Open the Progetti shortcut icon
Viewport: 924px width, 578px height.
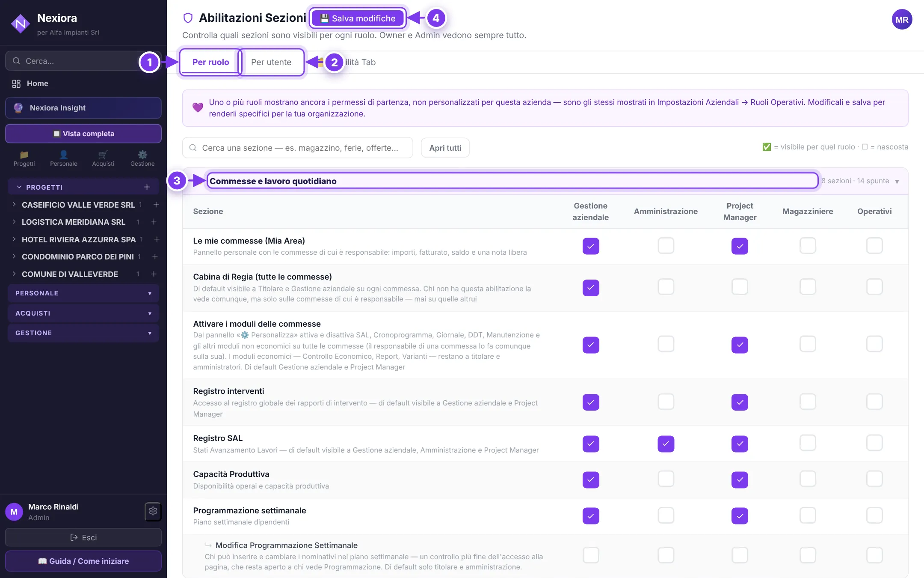tap(24, 155)
